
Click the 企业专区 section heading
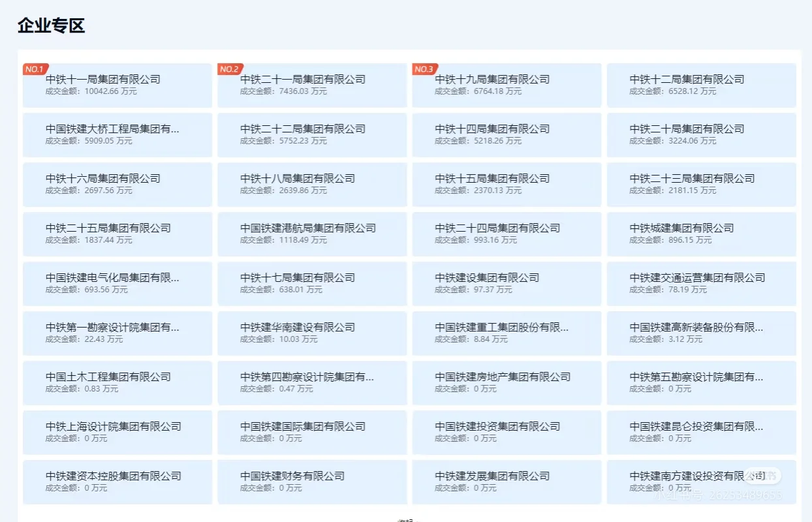52,25
